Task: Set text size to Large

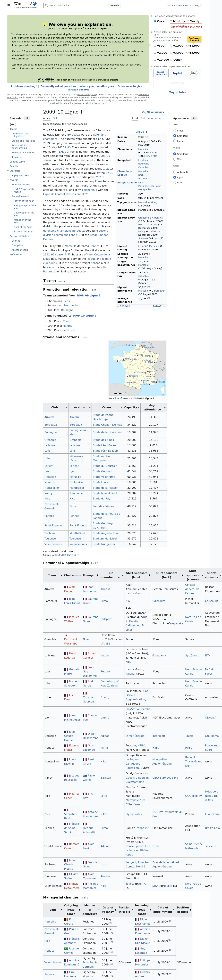Action: pyautogui.click(x=175, y=141)
